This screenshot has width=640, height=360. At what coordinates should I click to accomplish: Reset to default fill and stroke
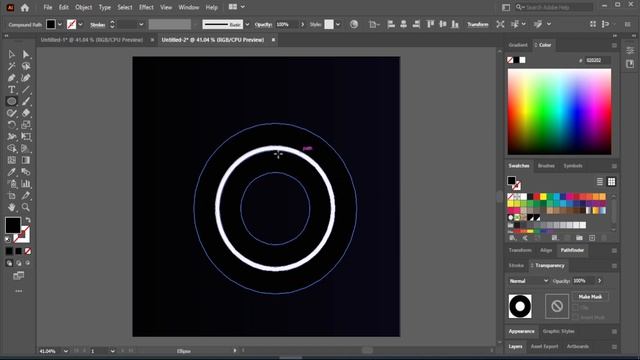point(8,239)
